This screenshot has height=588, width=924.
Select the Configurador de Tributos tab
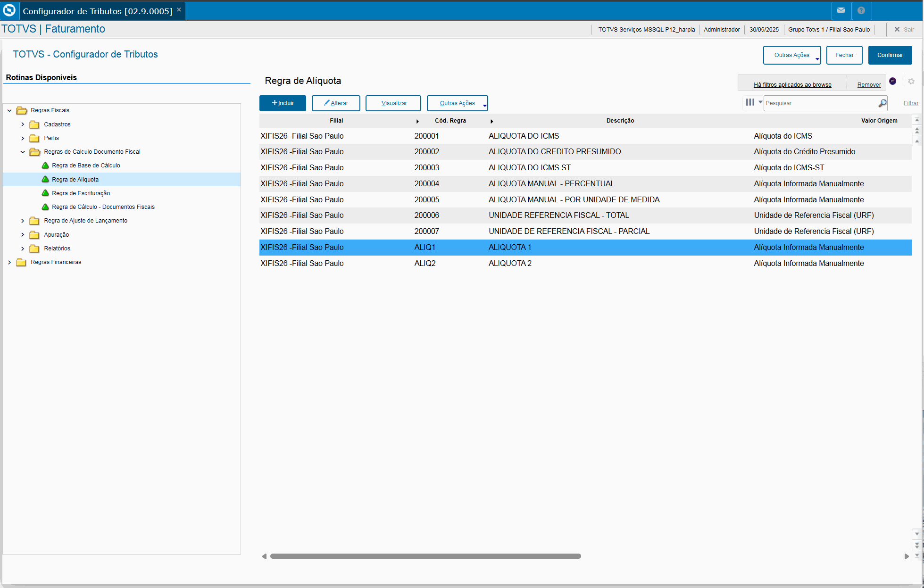(97, 11)
